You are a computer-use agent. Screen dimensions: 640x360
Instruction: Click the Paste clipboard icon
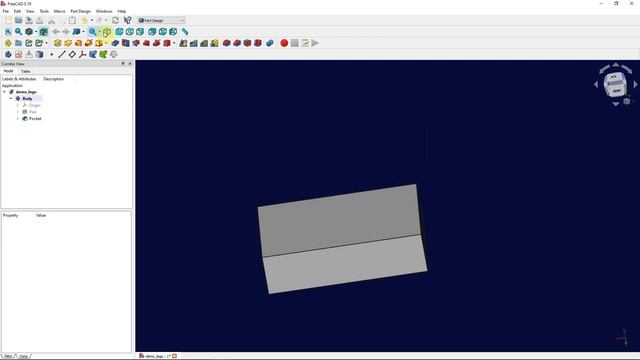pyautogui.click(x=72, y=20)
